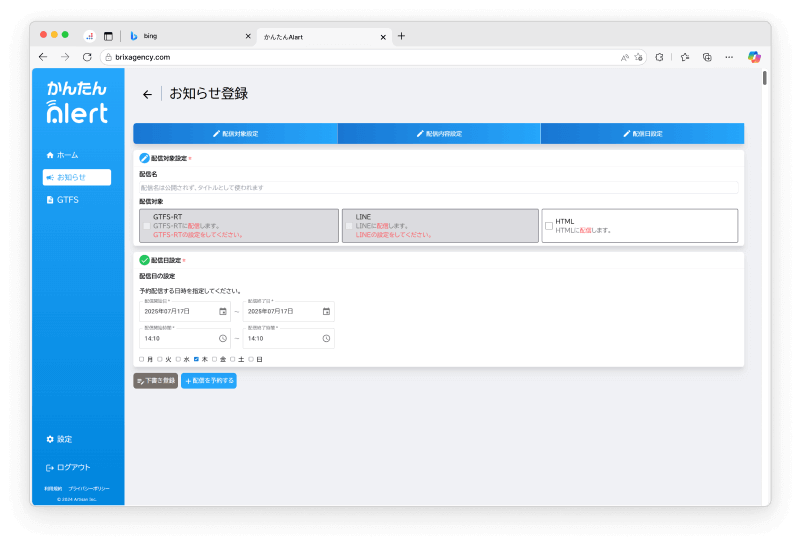Open a new browser tab with plus
801x545 pixels.
(x=402, y=36)
